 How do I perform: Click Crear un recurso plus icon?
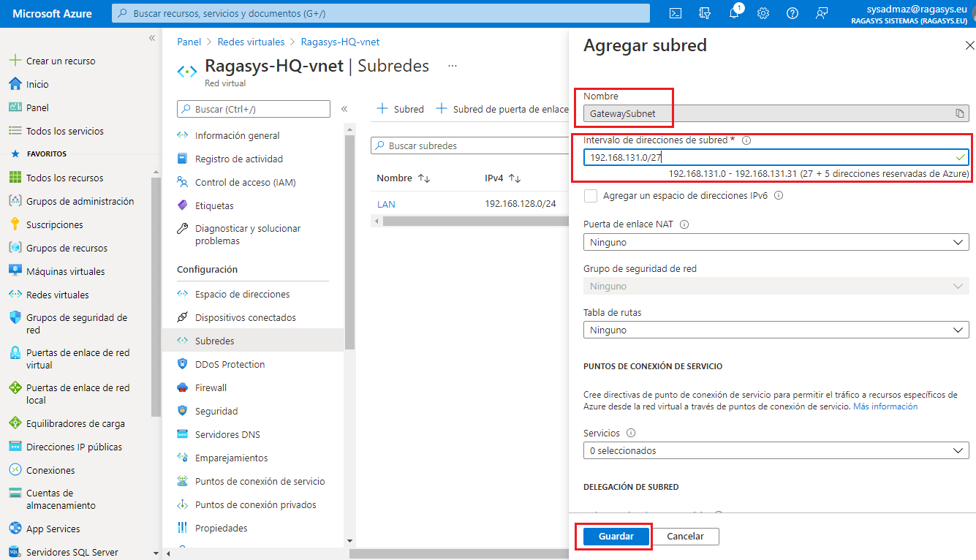click(15, 61)
